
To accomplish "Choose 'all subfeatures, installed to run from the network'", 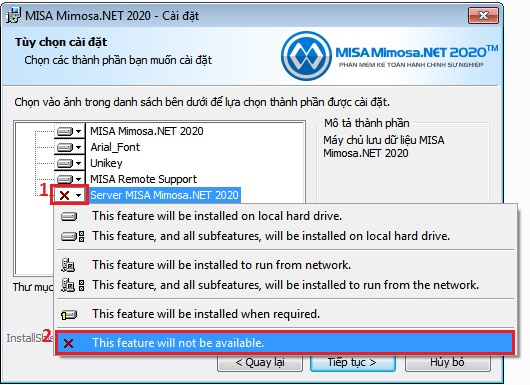I will [285, 285].
